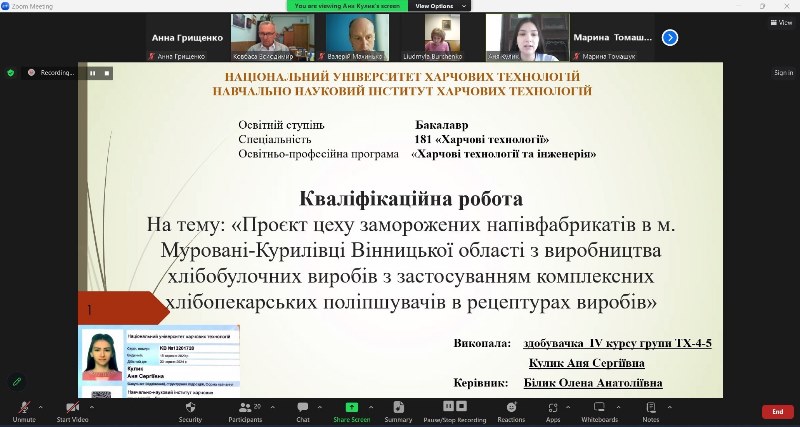Click the slide number 1 marker
Screen dimensions: 800x427
pos(90,310)
